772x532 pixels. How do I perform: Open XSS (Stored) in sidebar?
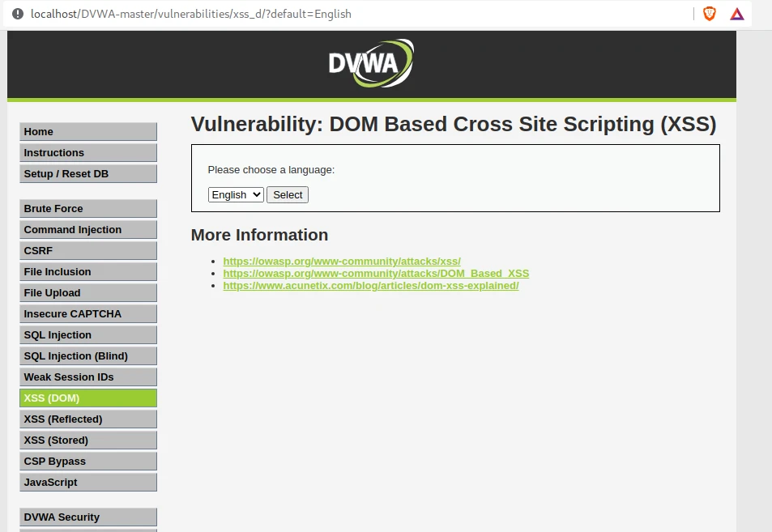87,440
